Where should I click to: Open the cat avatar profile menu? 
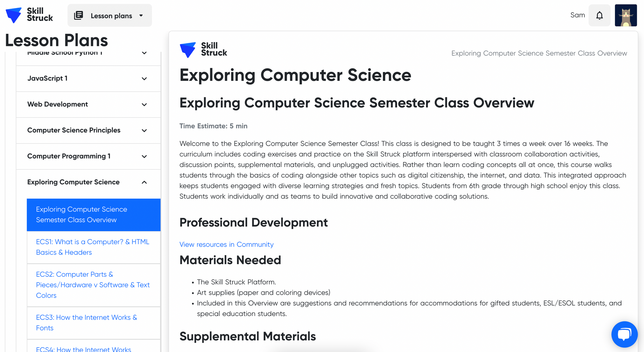626,15
